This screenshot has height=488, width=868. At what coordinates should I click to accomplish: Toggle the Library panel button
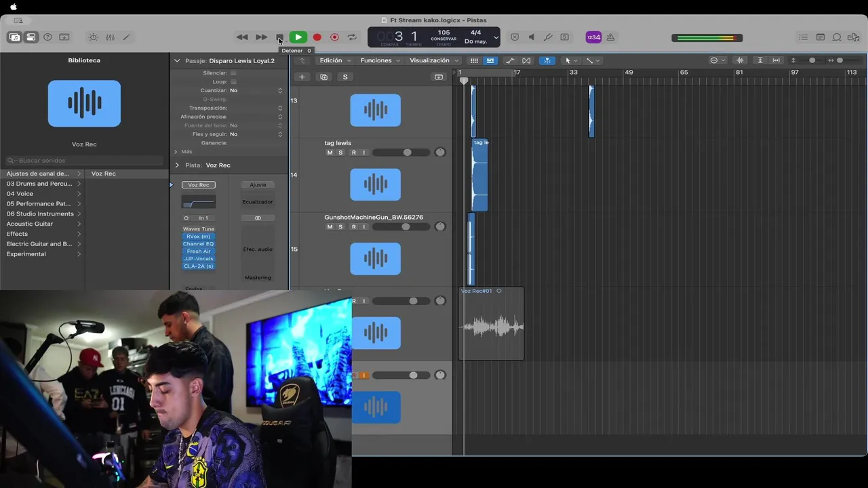coord(14,37)
